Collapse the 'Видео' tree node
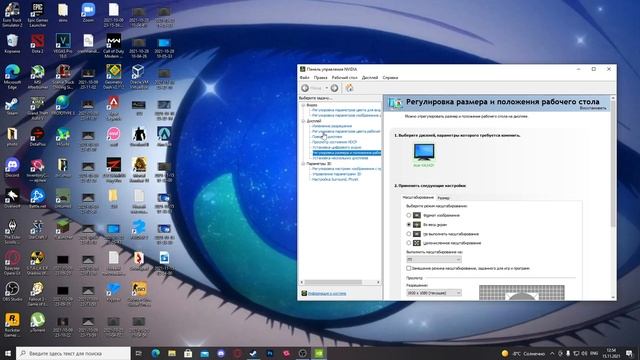The height and width of the screenshot is (360, 640). [x=303, y=105]
